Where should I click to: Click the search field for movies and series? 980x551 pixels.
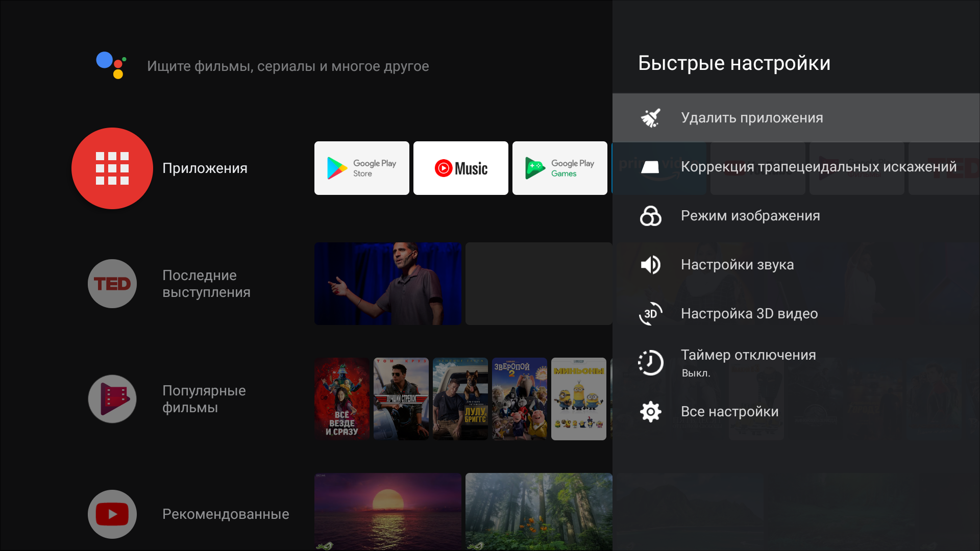(288, 66)
